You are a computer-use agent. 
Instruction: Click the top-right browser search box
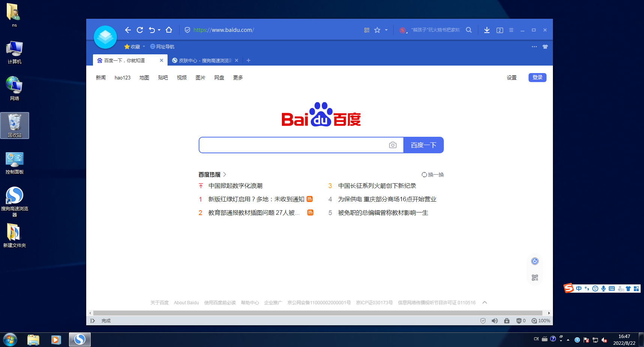click(436, 30)
